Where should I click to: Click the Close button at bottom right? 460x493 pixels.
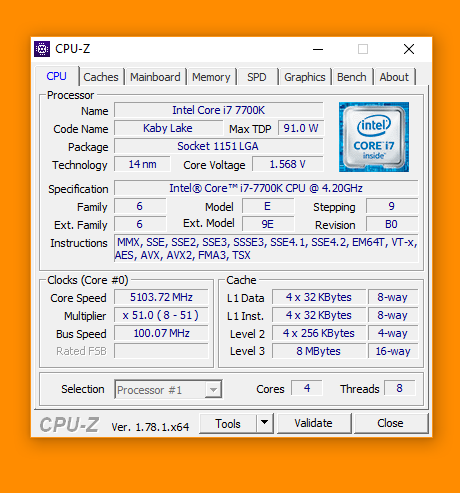(x=391, y=423)
